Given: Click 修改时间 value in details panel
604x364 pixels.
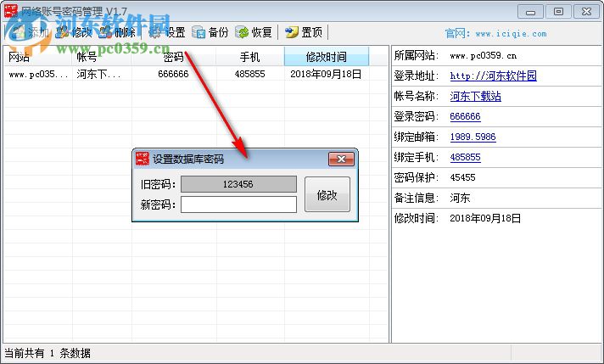Looking at the screenshot, I should (x=485, y=218).
